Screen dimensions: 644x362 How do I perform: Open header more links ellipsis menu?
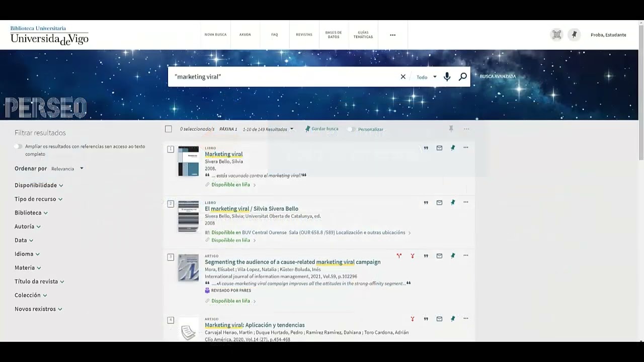pyautogui.click(x=393, y=35)
